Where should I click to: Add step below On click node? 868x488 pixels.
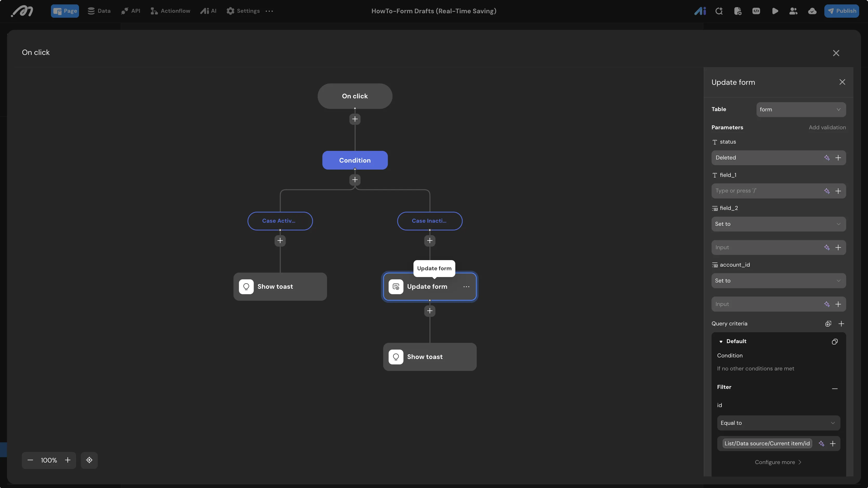pos(355,119)
